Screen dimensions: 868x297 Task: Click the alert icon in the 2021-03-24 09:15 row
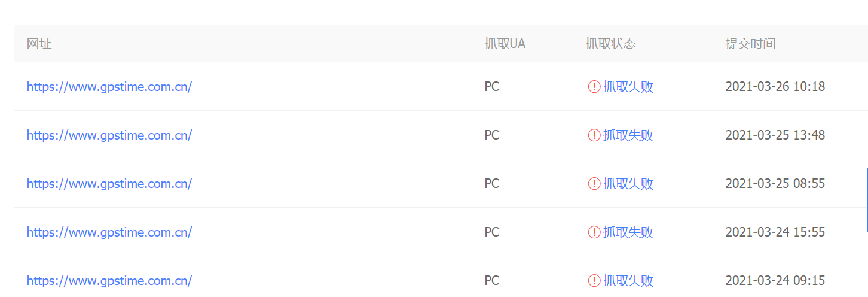click(x=594, y=280)
